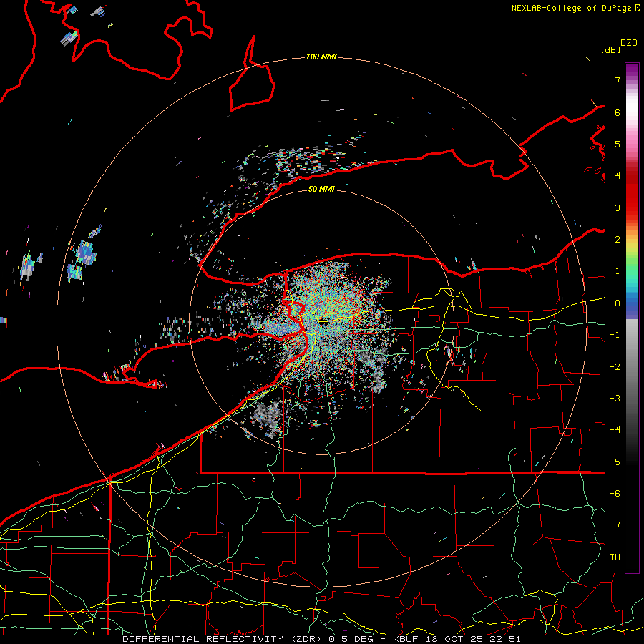Screen dimensions: 644x644
Task: Click the purple top of the color bar
Action: coord(632,70)
